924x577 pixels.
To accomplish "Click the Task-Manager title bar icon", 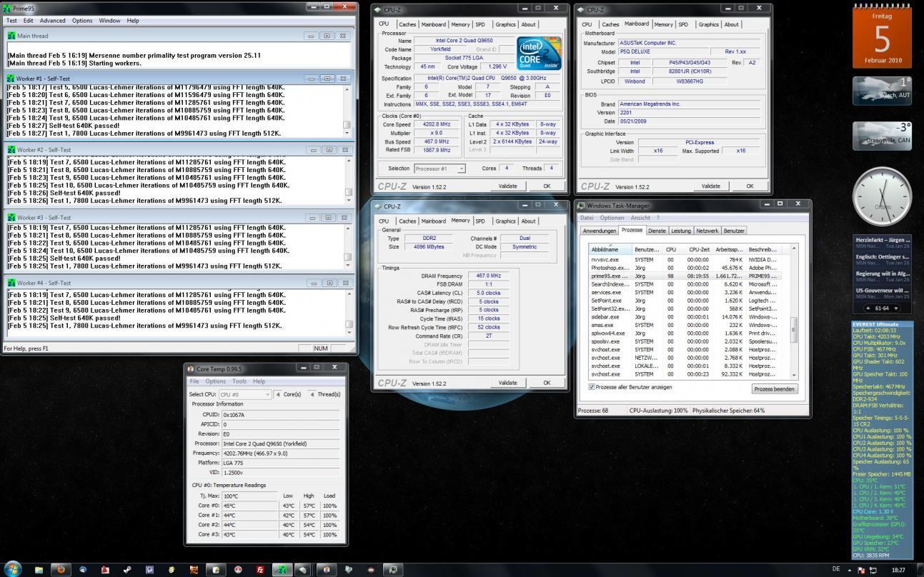I will pos(582,206).
